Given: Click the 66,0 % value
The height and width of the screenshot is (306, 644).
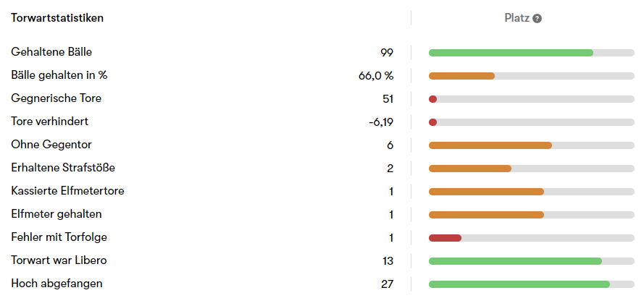Looking at the screenshot, I should 375,76.
